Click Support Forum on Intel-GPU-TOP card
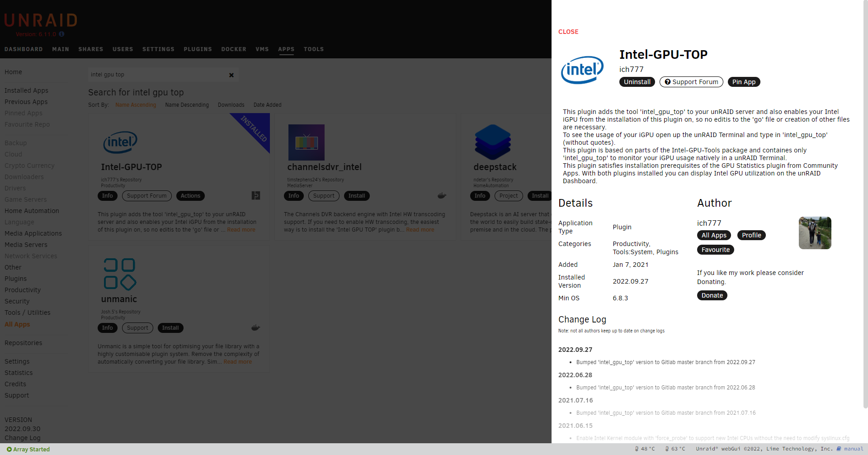868x455 pixels. click(x=147, y=196)
